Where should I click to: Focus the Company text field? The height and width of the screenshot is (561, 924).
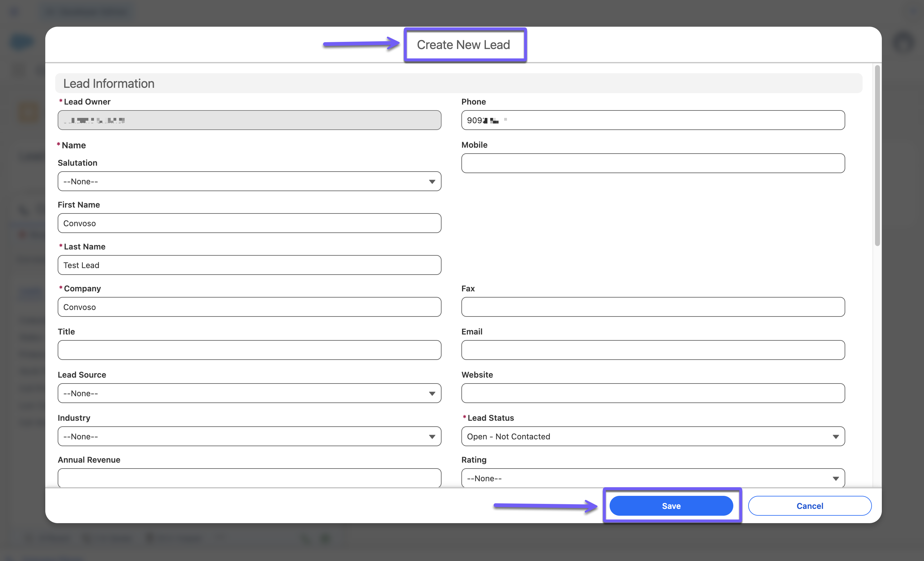[x=249, y=307]
